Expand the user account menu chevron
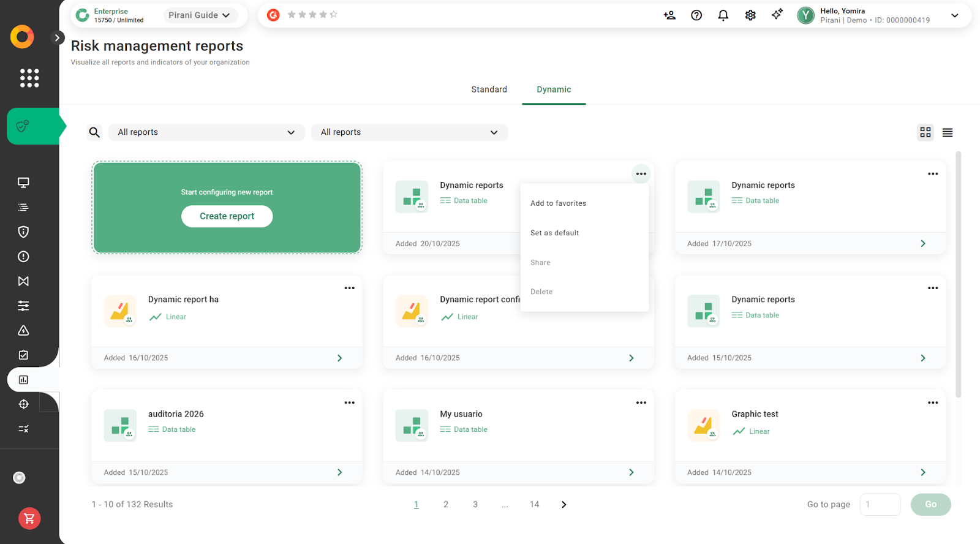980x544 pixels. [954, 15]
